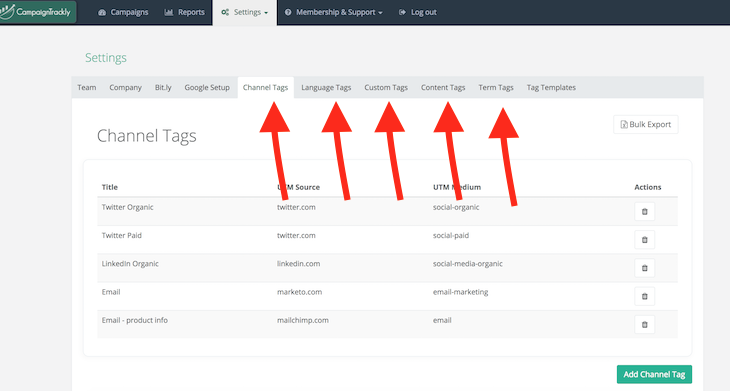Delete the Email - product info tag
The height and width of the screenshot is (391, 730).
tap(644, 324)
